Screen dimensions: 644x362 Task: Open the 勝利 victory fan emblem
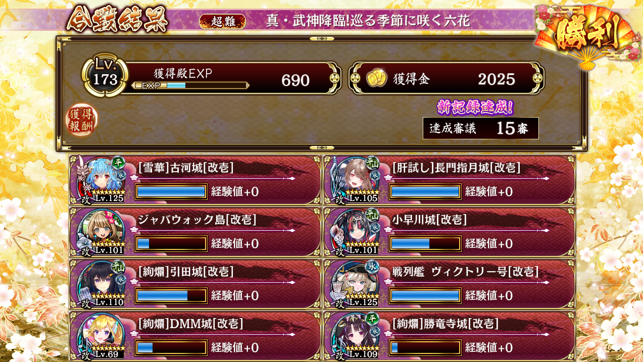pos(586,35)
